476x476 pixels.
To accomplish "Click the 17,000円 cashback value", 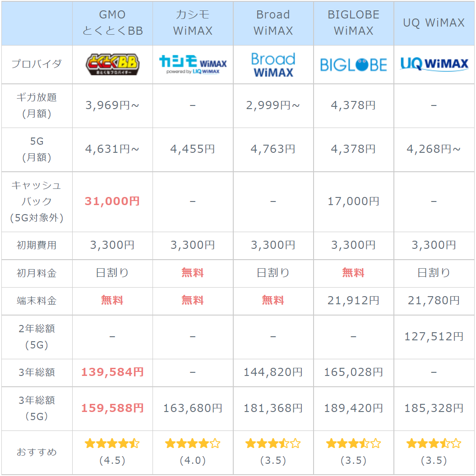I will click(353, 201).
